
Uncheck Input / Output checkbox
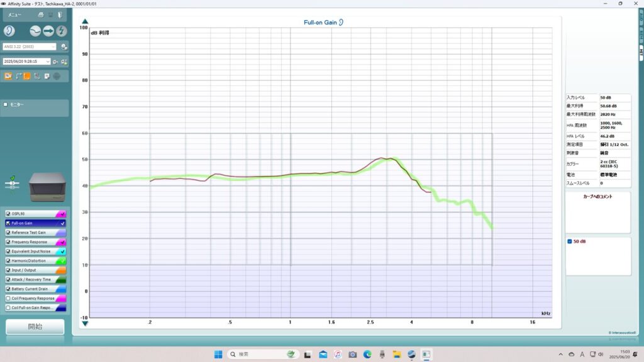[x=8, y=270]
